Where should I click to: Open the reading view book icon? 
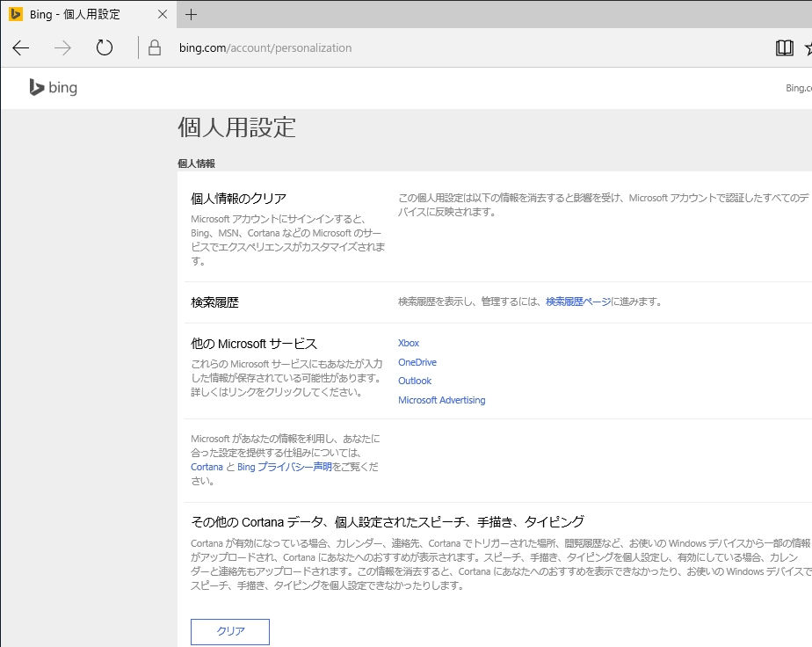(784, 48)
